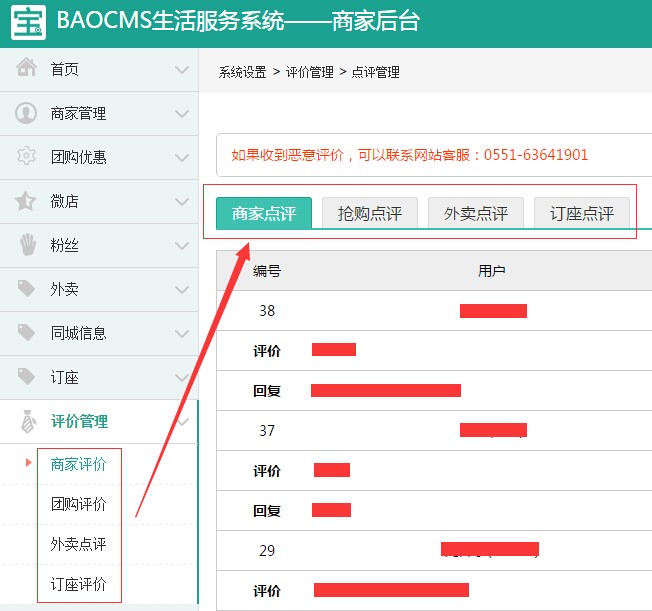Click 系统设置 in the breadcrumb

point(242,72)
